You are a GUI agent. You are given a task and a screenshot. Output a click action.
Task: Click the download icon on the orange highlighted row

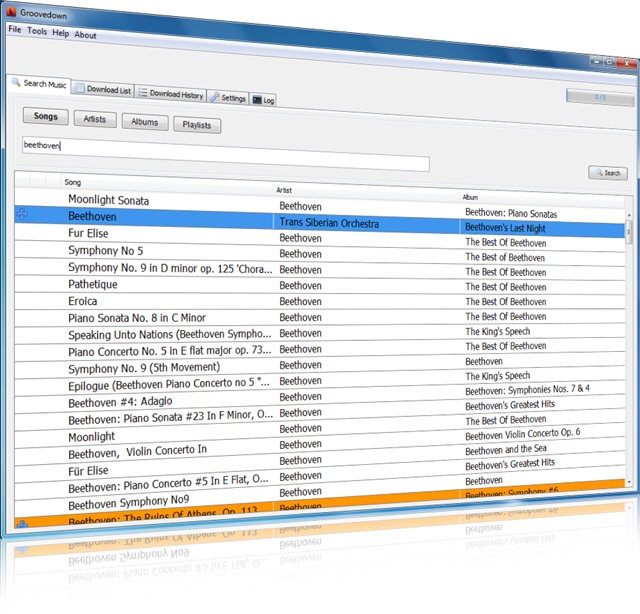(23, 522)
